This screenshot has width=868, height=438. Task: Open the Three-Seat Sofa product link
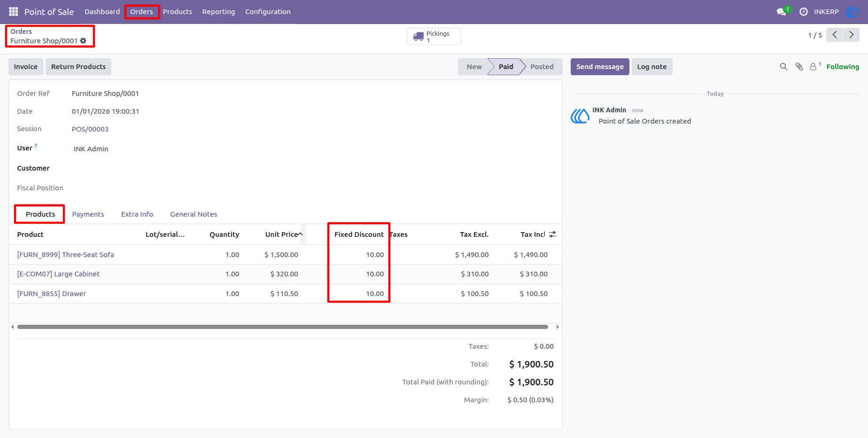(x=66, y=255)
